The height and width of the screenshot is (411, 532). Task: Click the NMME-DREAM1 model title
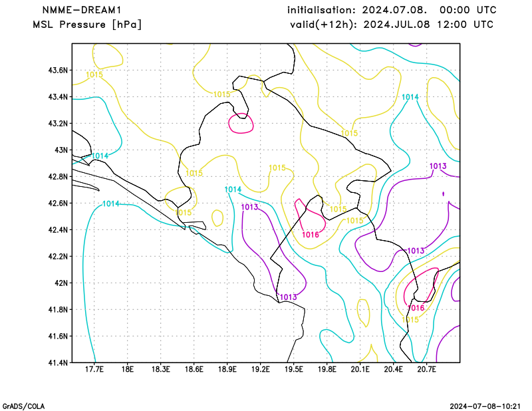(81, 10)
